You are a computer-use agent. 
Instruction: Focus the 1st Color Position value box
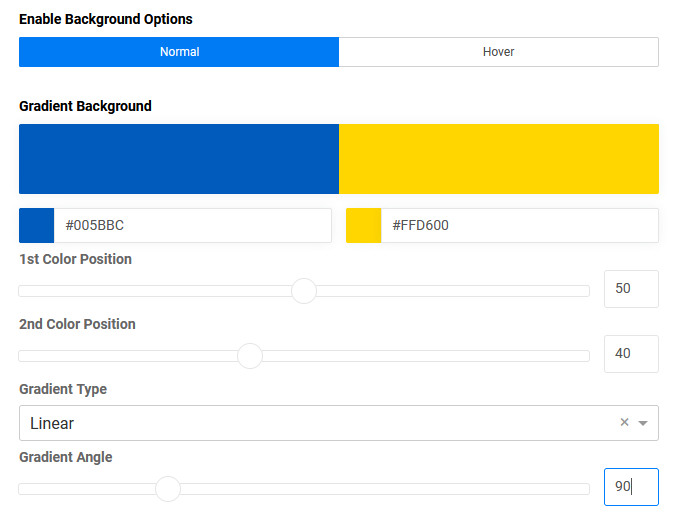click(x=631, y=289)
